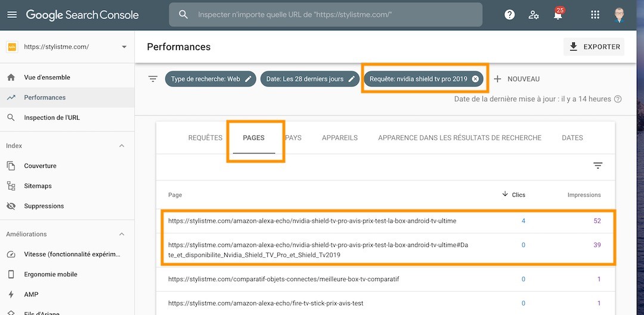Click the Google Search Console logo

tap(82, 15)
